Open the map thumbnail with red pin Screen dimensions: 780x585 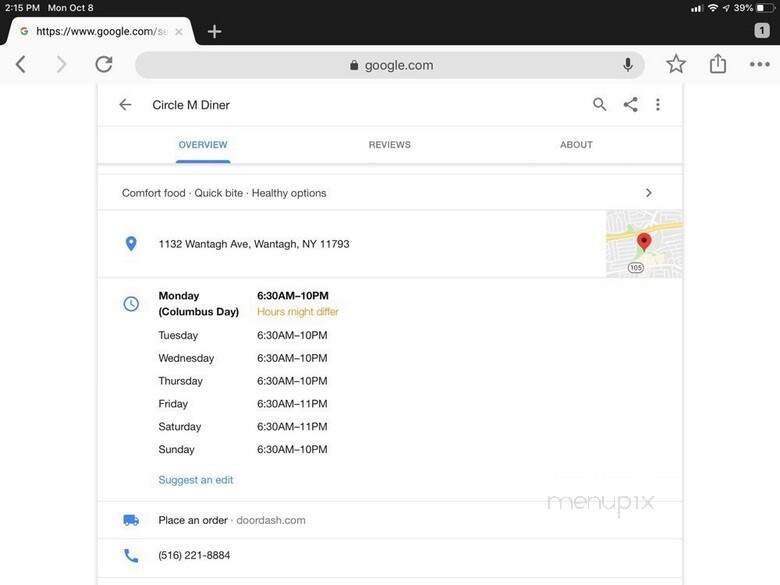644,243
